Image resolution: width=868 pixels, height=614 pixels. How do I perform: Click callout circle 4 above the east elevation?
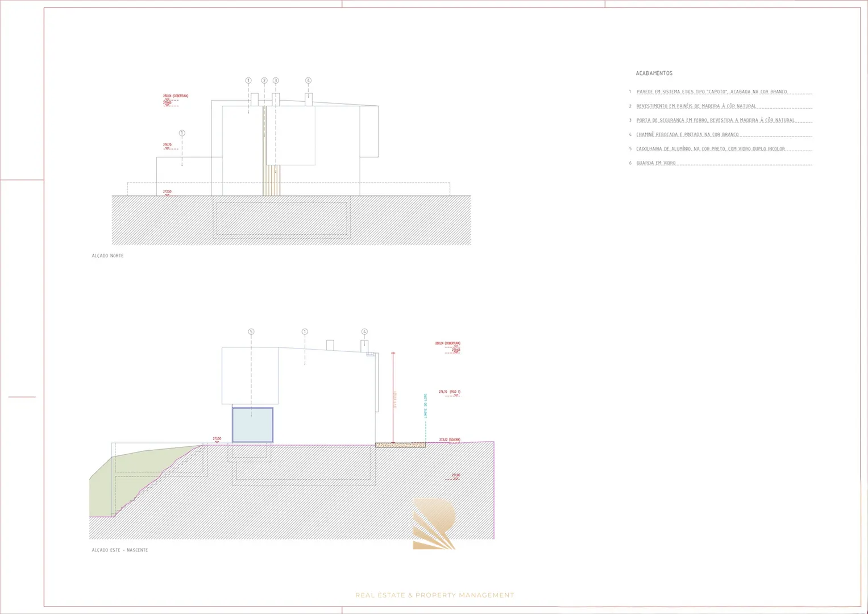click(364, 331)
